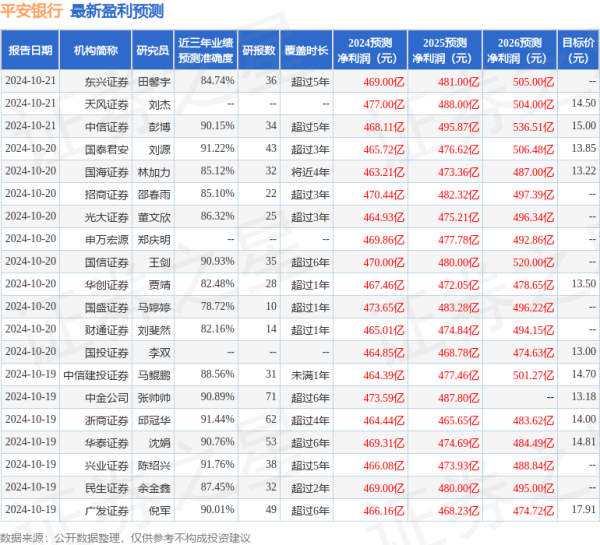The image size is (600, 545).
Task: Click researcher name 彭博
Action: click(x=160, y=127)
